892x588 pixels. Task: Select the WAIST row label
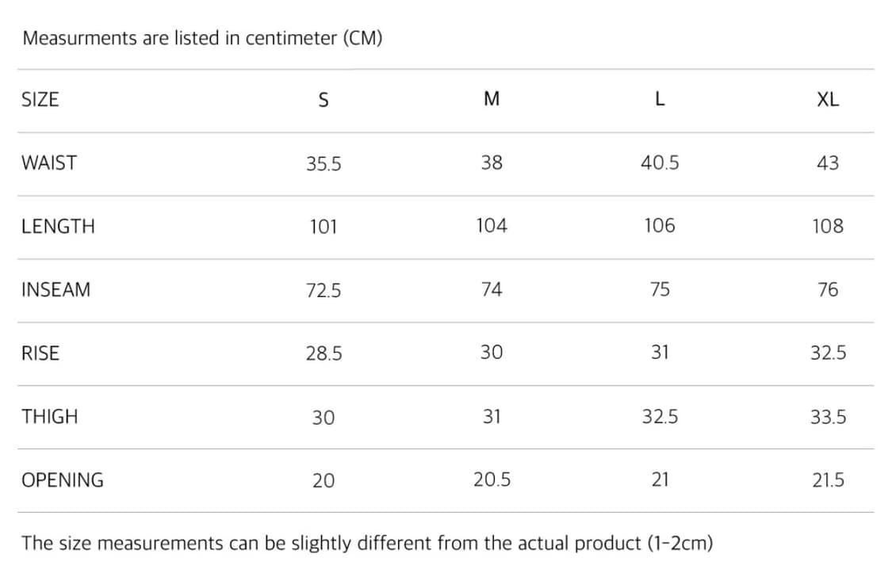click(x=49, y=163)
